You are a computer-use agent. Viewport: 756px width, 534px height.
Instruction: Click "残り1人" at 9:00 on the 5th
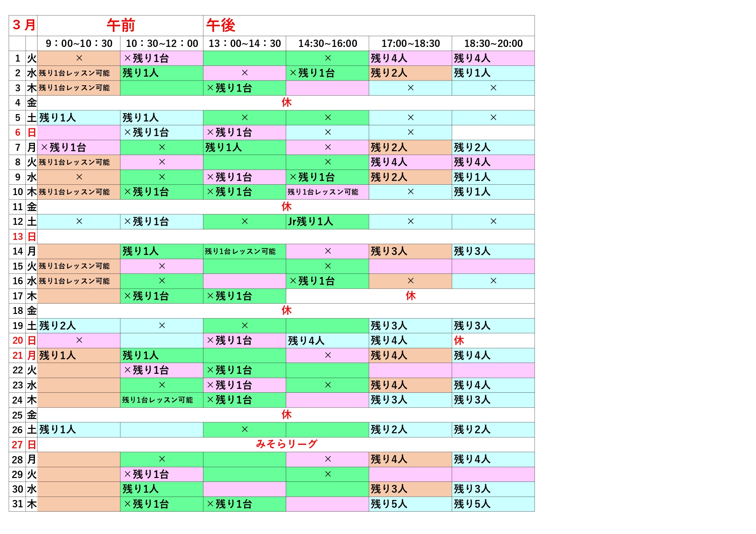[57, 118]
